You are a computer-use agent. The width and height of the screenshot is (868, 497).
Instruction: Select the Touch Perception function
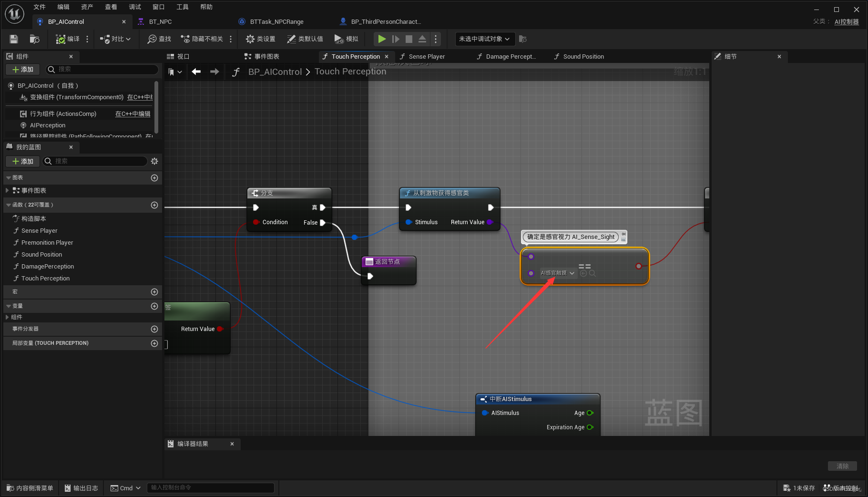coord(45,279)
